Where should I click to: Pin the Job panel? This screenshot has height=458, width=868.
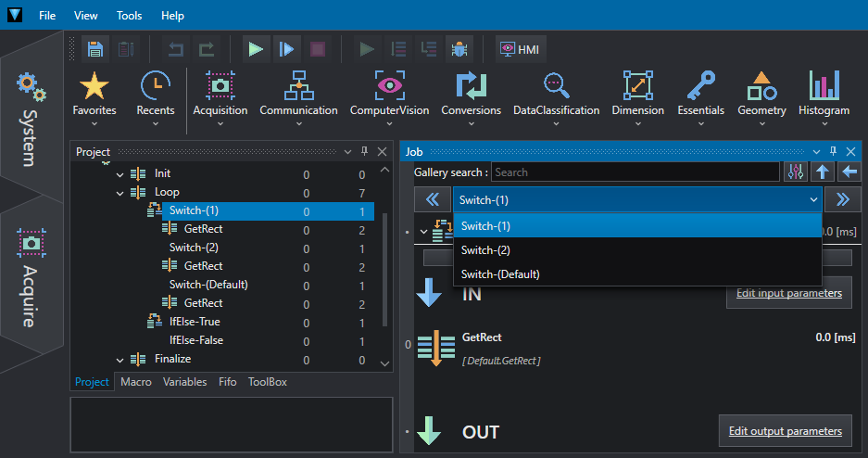[833, 151]
